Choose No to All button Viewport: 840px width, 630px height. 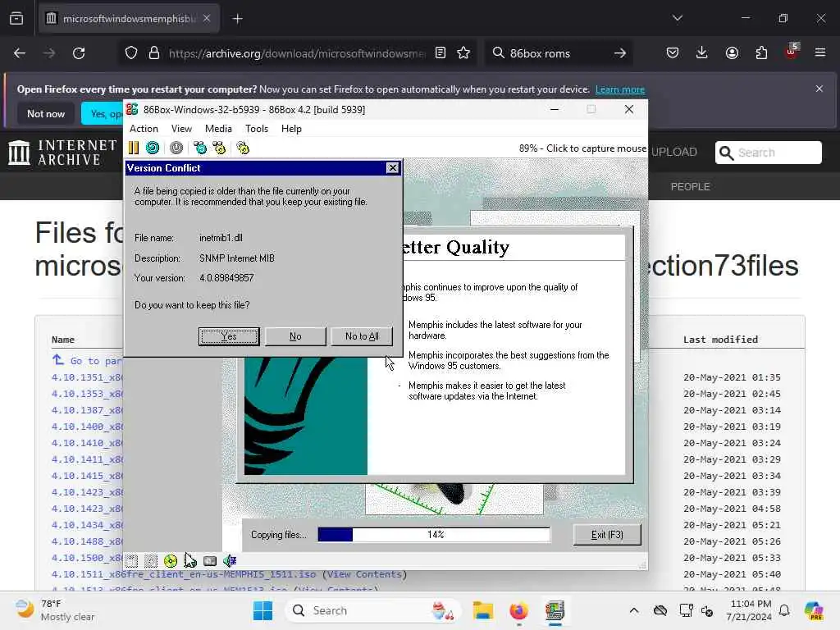pos(362,336)
